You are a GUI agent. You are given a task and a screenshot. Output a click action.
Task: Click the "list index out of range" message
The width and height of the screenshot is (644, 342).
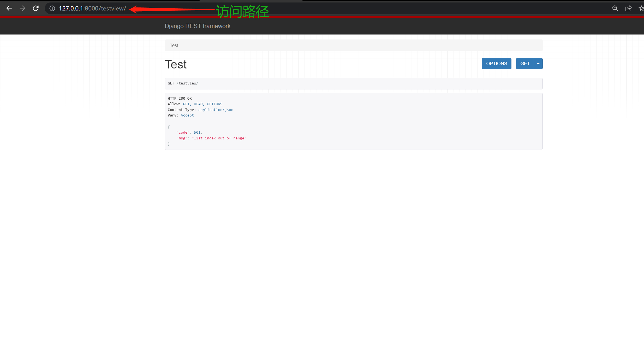[x=219, y=138]
